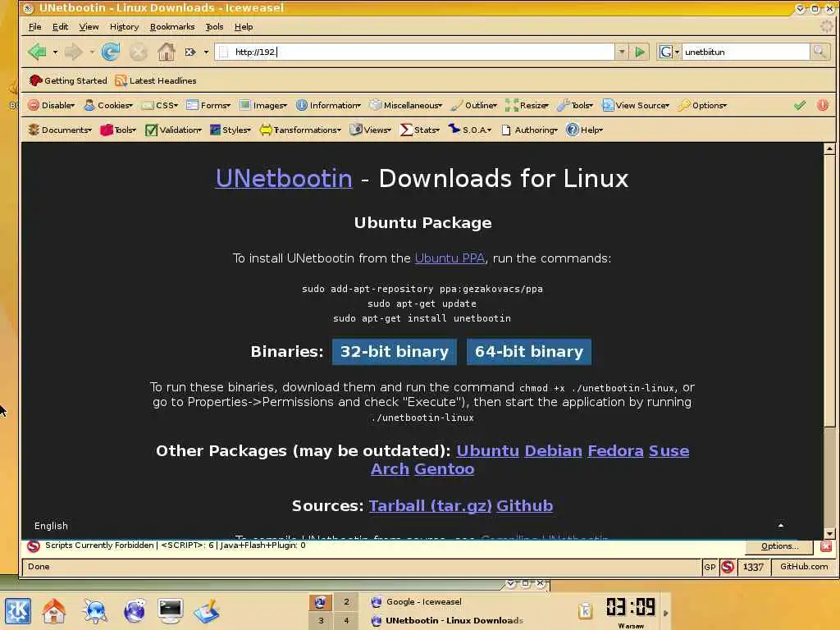
Task: Open the File menu
Action: click(x=34, y=27)
